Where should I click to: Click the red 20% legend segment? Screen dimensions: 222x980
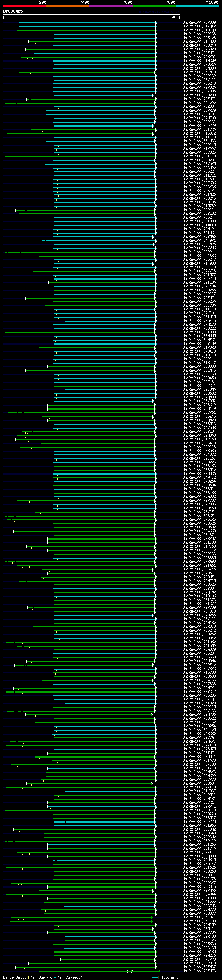tap(25, 6)
